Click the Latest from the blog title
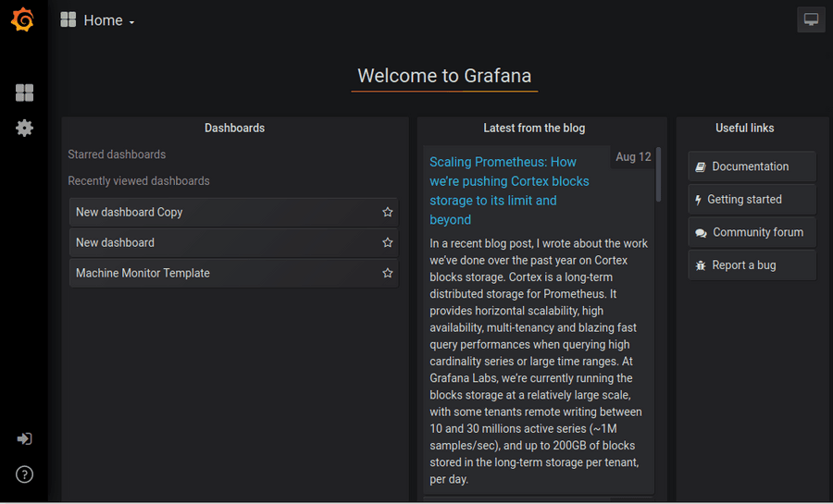833x504 pixels. 534,128
